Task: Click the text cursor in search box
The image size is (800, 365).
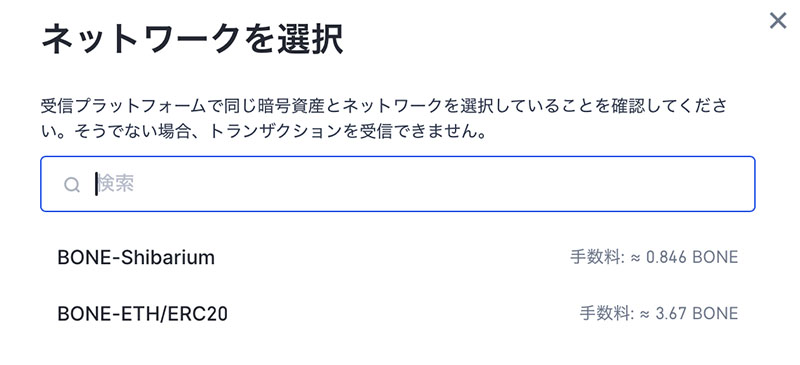Action: click(x=96, y=184)
